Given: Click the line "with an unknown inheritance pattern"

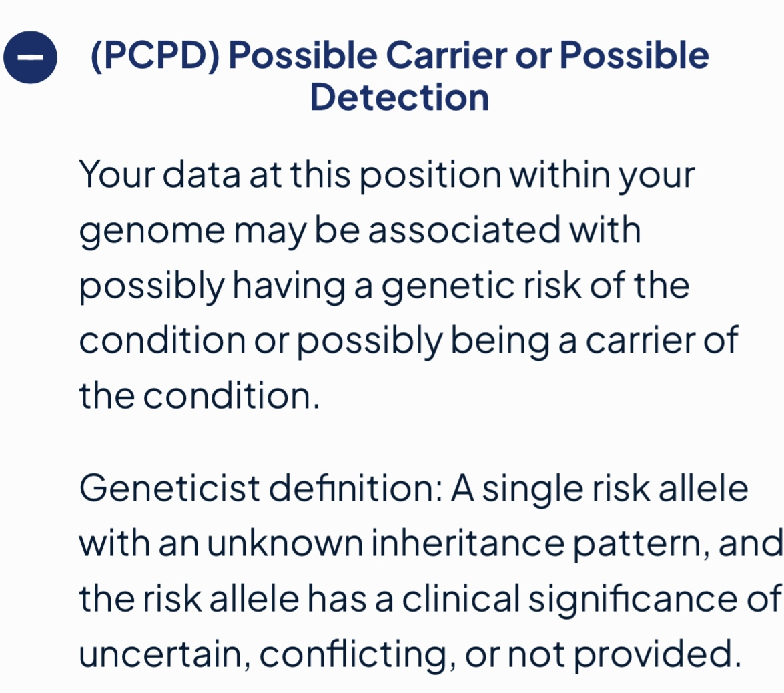Looking at the screenshot, I should (431, 543).
